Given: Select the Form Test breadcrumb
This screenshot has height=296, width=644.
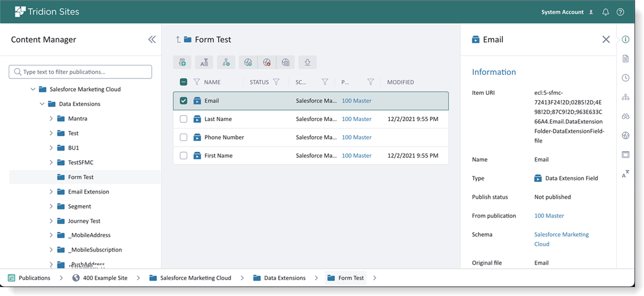Looking at the screenshot, I should [346, 278].
